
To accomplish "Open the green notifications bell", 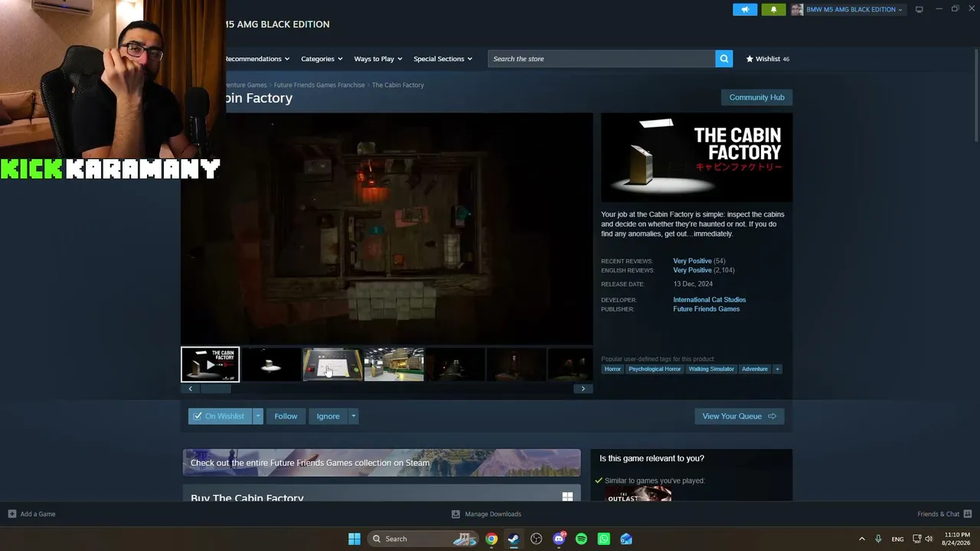I will click(773, 9).
